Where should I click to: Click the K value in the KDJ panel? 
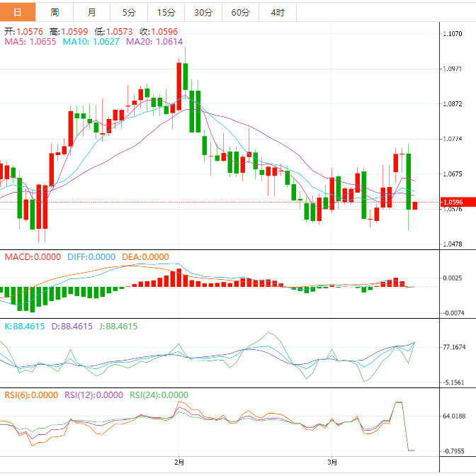point(25,327)
